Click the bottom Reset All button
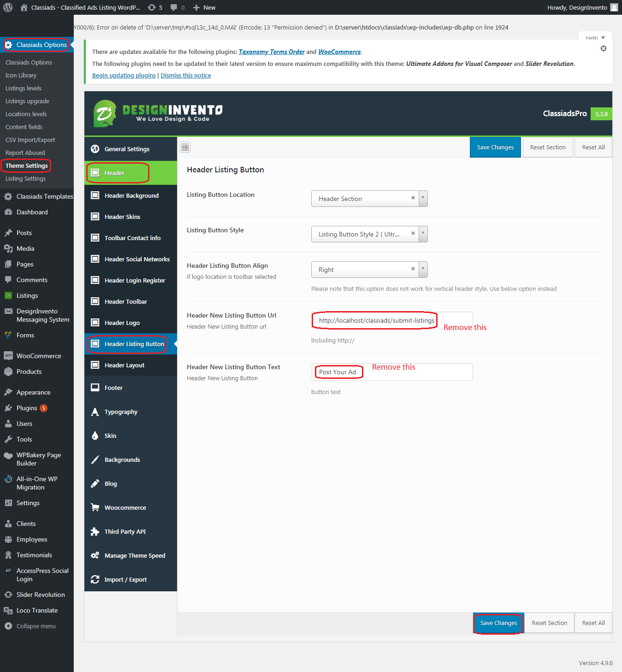Screen dimensions: 622x672 (x=593, y=623)
